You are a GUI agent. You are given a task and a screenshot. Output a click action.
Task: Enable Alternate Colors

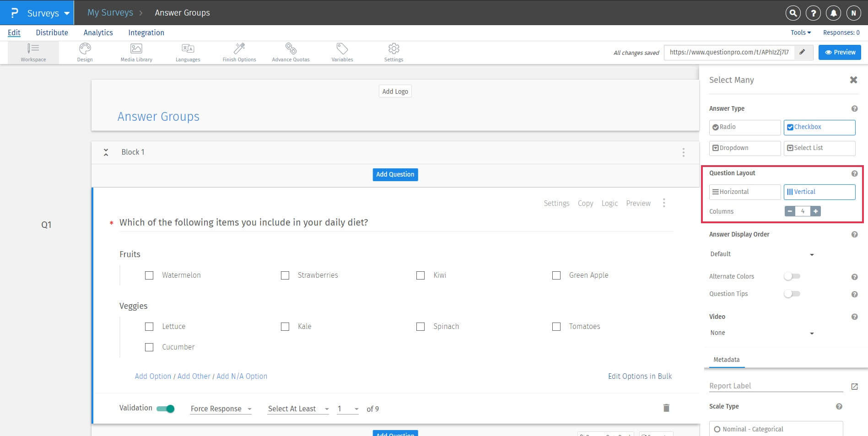pos(792,276)
